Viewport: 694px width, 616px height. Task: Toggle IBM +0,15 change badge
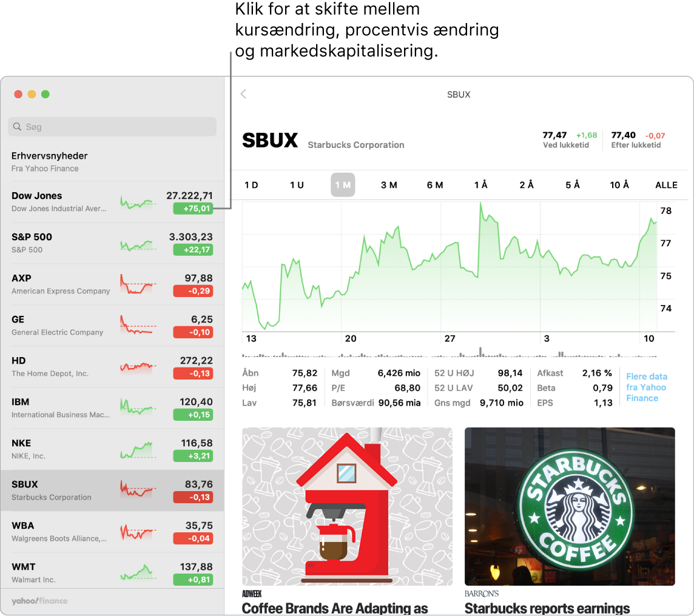(193, 415)
